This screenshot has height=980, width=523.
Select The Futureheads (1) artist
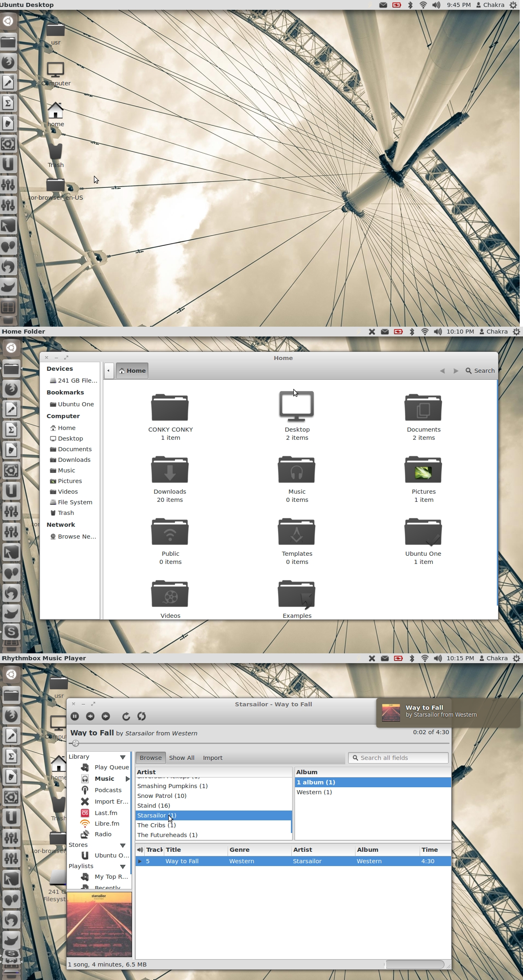coord(213,835)
